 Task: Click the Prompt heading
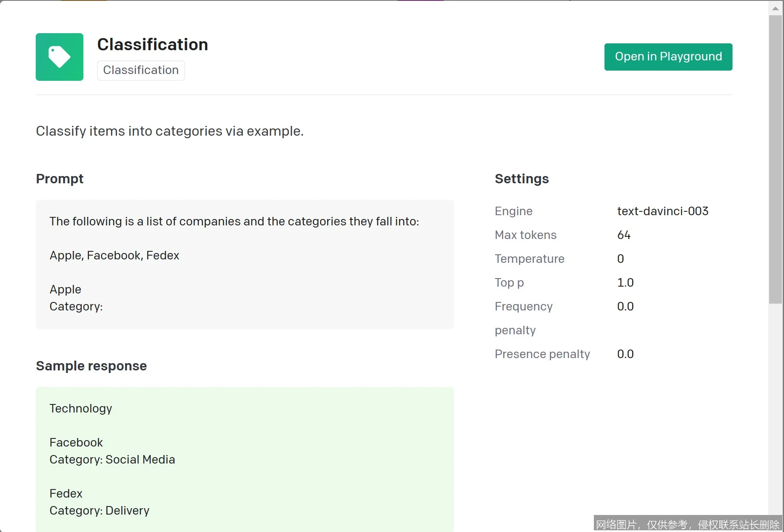(60, 179)
